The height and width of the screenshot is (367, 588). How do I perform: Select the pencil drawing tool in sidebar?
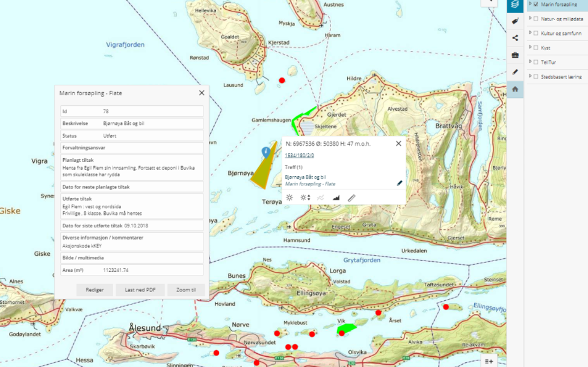click(514, 72)
